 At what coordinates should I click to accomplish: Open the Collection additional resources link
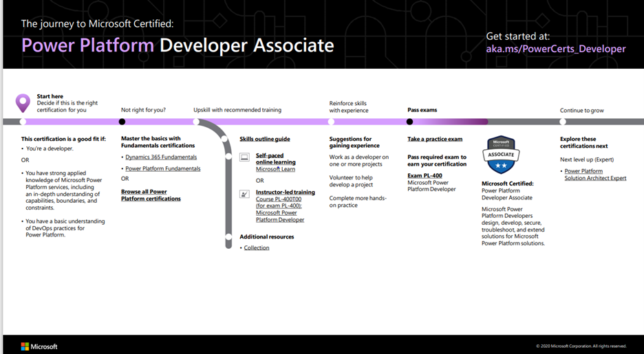click(x=257, y=247)
